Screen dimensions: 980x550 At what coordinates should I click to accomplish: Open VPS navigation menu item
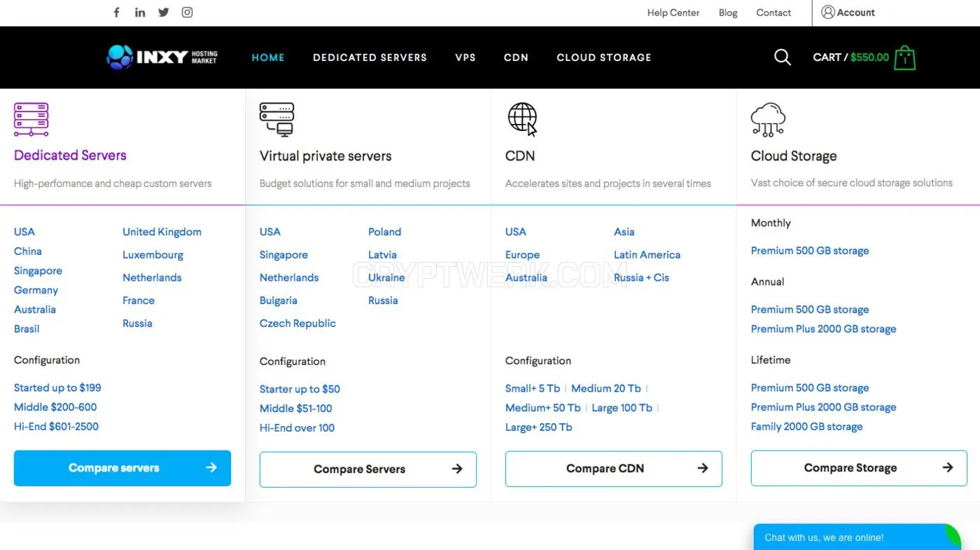tap(465, 57)
